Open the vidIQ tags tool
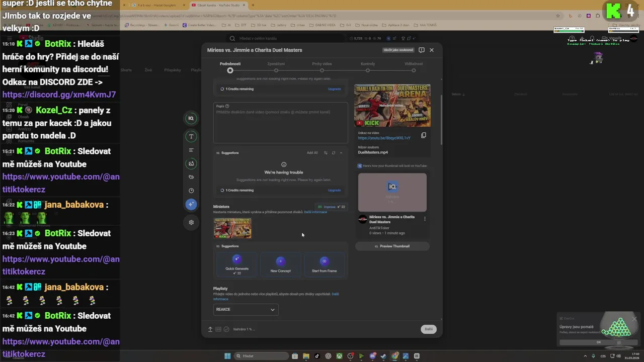This screenshot has width=644, height=362. 191,177
